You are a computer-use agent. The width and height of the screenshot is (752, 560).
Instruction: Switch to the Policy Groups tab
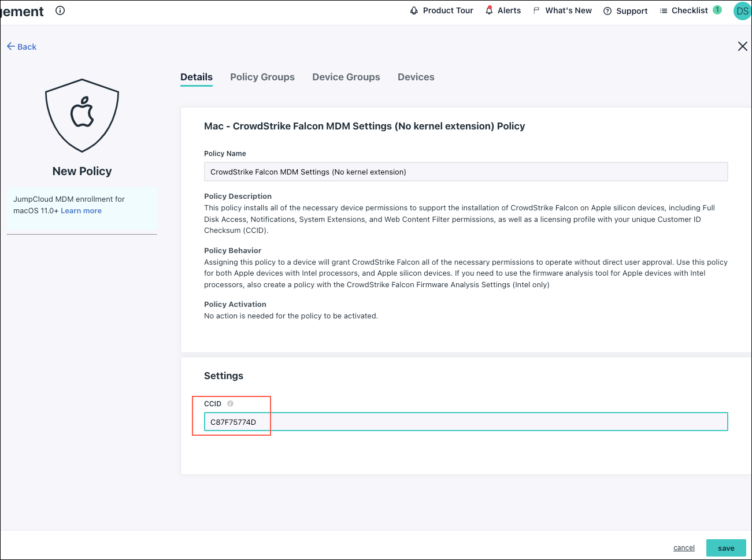[262, 77]
